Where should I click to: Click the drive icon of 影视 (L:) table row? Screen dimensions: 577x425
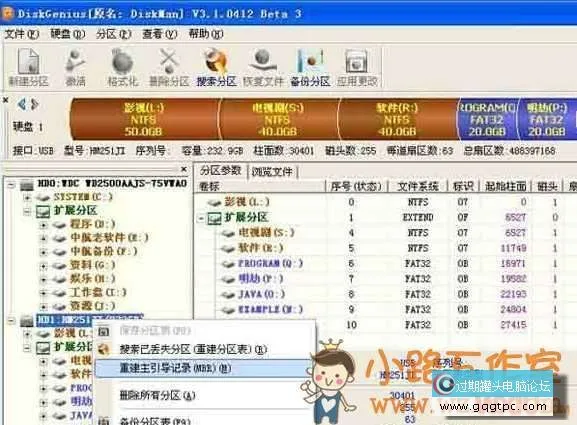(214, 202)
